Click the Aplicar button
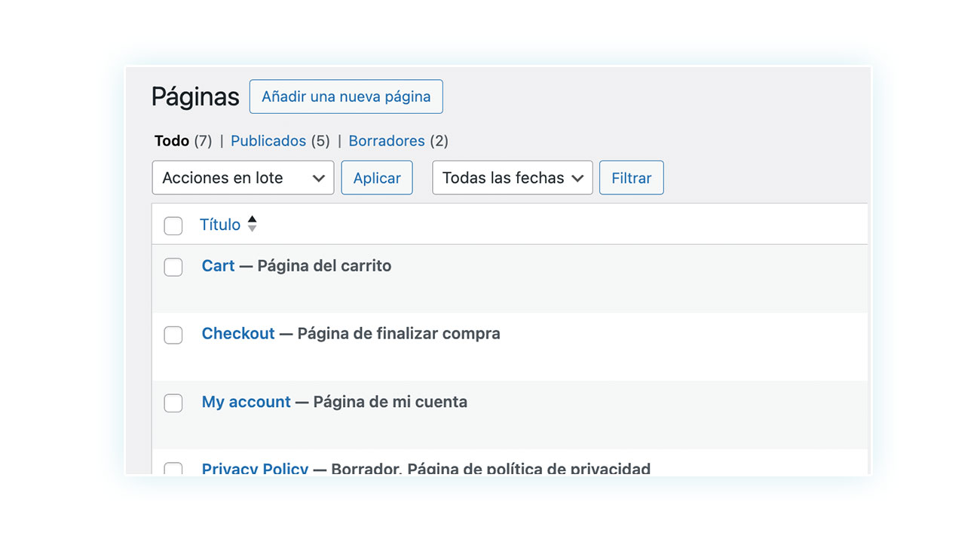The image size is (980, 551). [377, 178]
